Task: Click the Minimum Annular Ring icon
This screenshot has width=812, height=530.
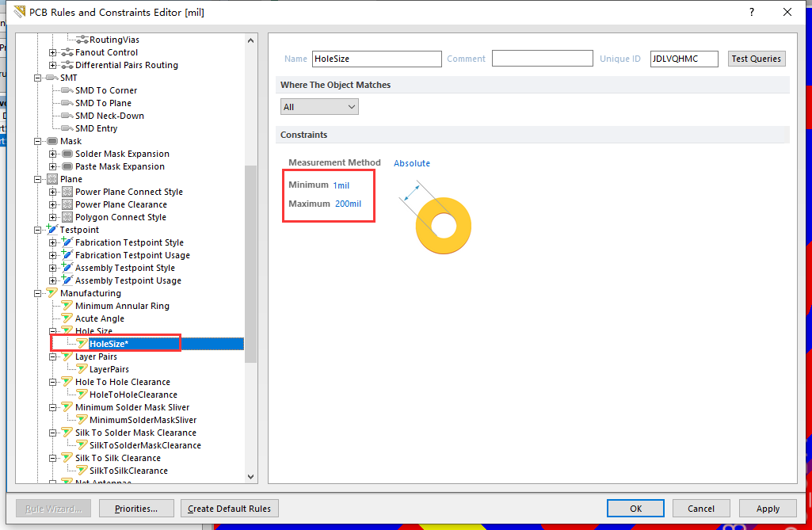Action: 67,306
